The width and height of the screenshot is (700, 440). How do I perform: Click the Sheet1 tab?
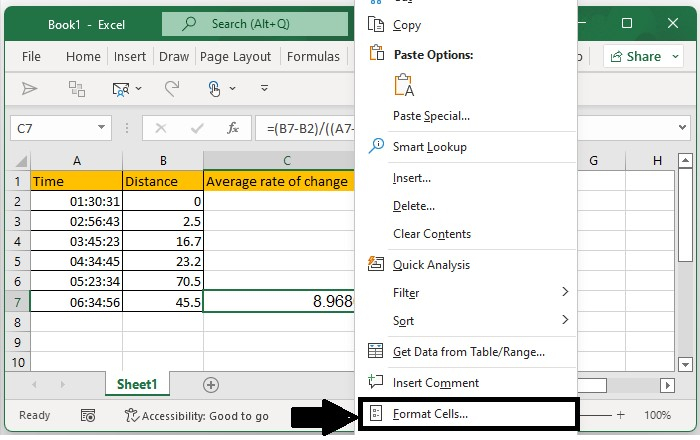point(137,384)
